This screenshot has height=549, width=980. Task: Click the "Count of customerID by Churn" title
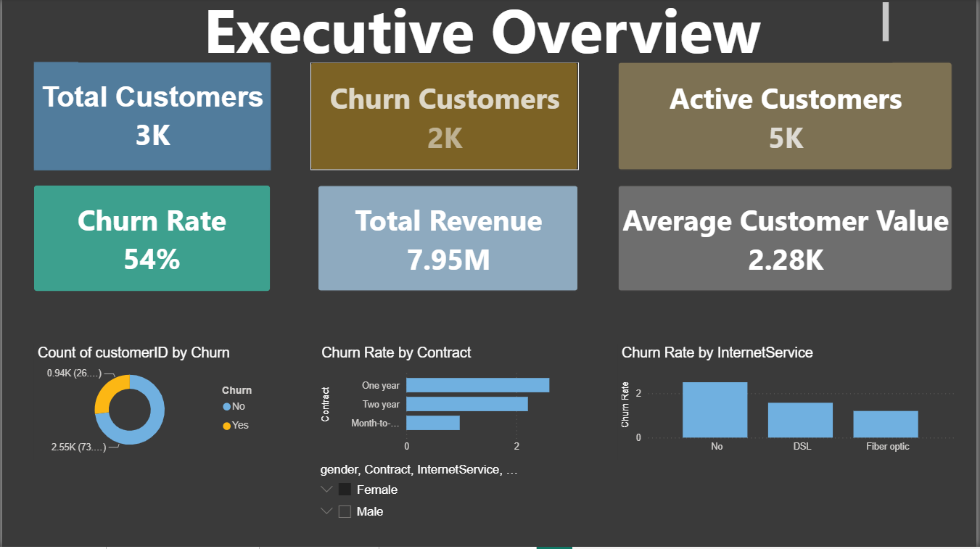pos(133,353)
